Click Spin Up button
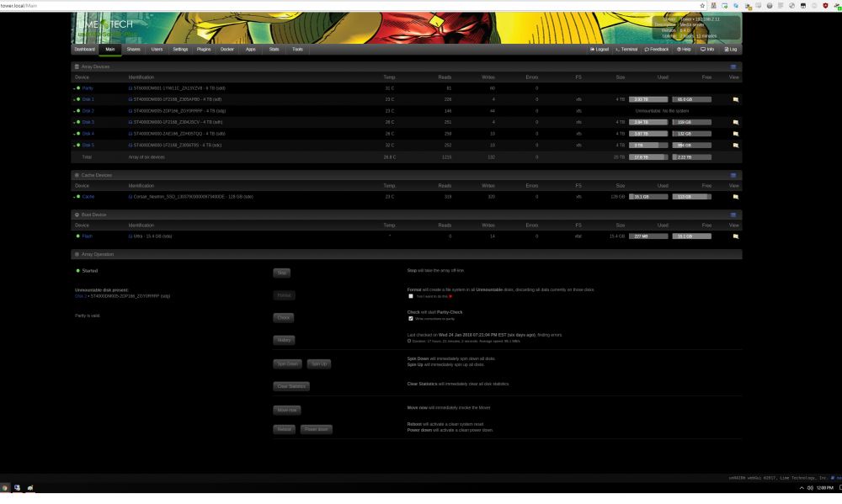This screenshot has height=504, width=842. (319, 364)
